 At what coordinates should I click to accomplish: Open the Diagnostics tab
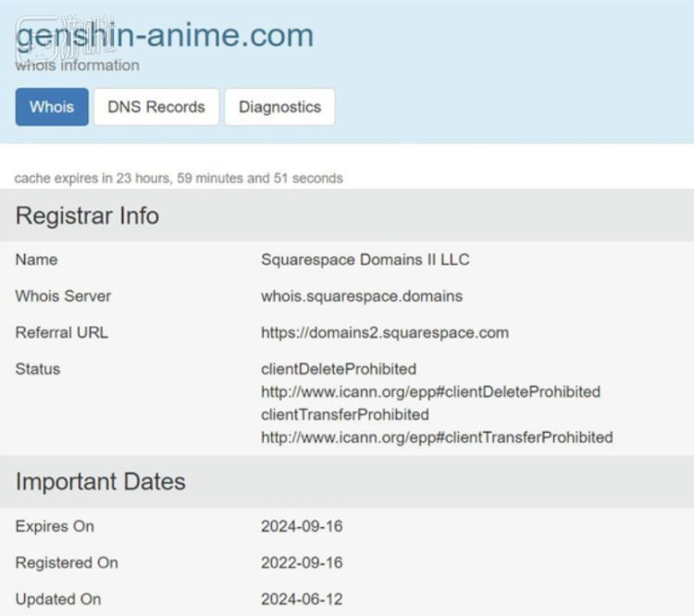pyautogui.click(x=279, y=106)
